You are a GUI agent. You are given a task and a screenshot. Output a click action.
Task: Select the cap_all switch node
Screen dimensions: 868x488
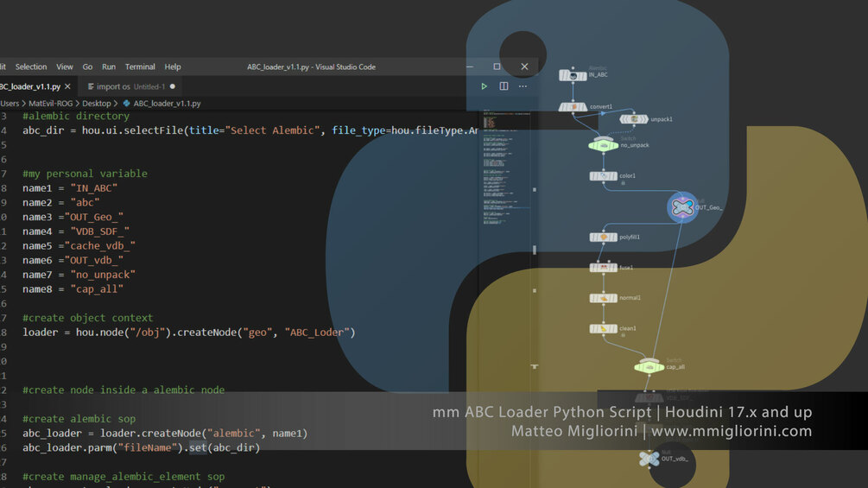(649, 366)
